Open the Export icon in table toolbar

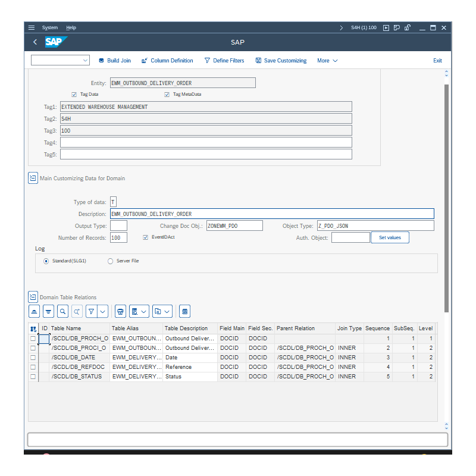click(x=134, y=311)
